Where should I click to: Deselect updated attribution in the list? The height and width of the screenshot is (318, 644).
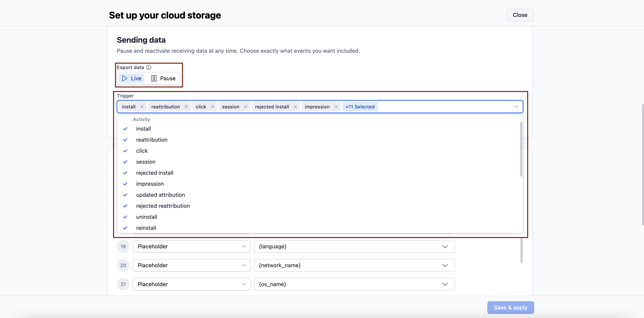click(160, 195)
